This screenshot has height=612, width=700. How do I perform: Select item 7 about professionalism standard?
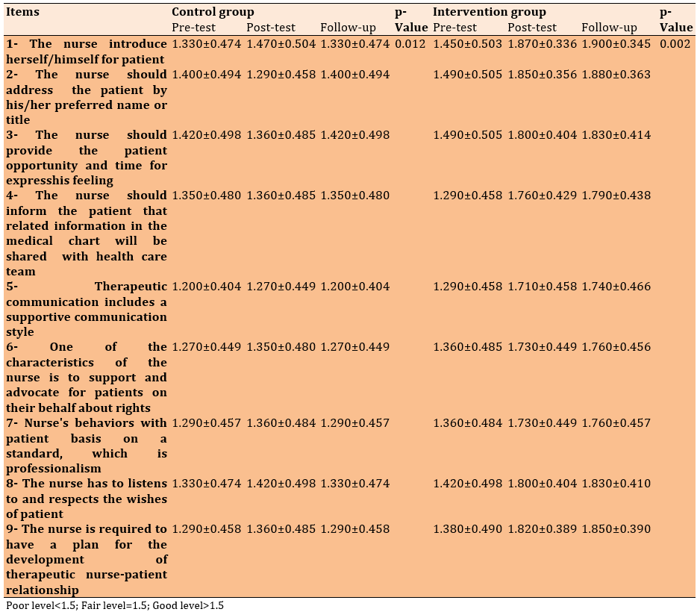click(x=86, y=446)
